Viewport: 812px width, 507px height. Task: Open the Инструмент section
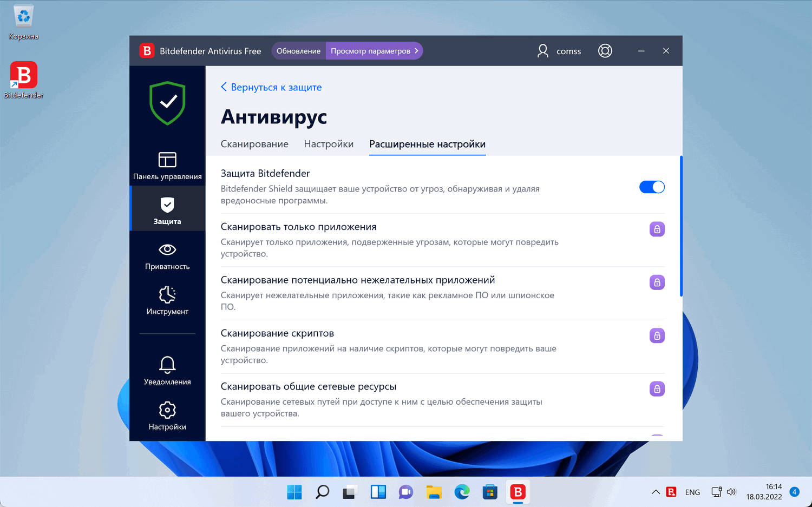point(167,301)
